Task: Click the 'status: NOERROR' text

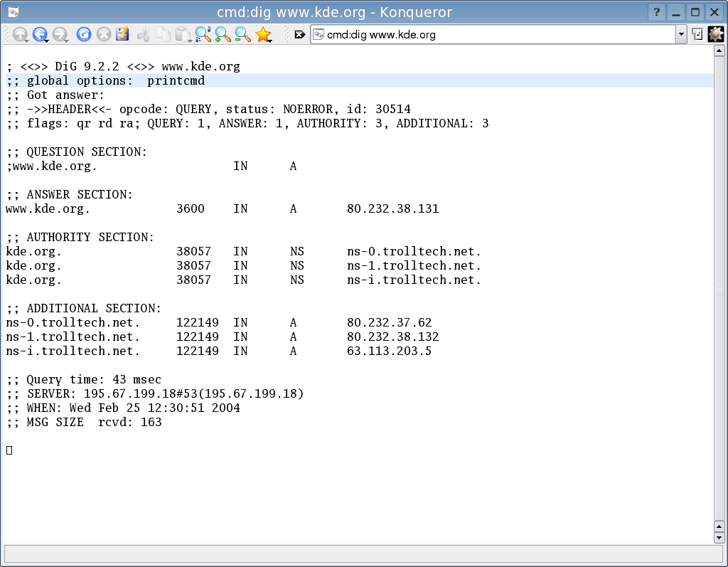Action: 279,110
